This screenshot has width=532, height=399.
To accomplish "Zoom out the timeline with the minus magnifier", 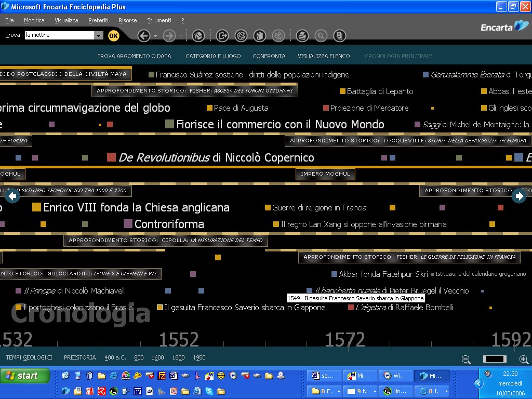I will coord(467,360).
